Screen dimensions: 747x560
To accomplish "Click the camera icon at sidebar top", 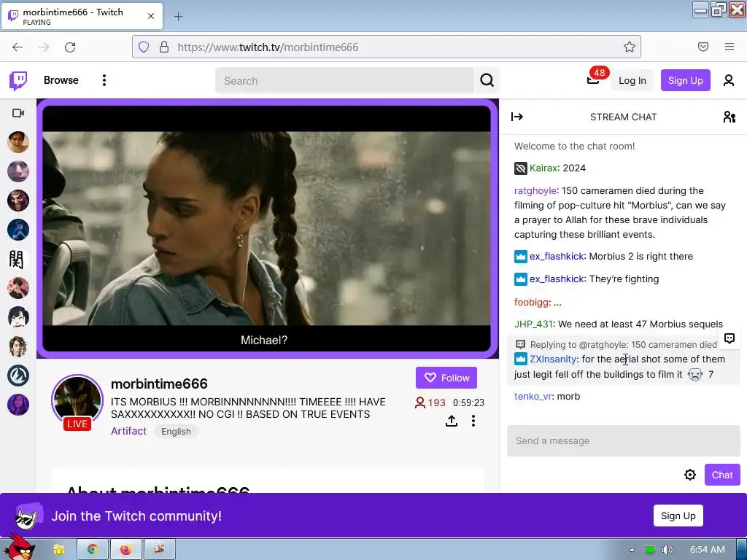I will point(18,113).
